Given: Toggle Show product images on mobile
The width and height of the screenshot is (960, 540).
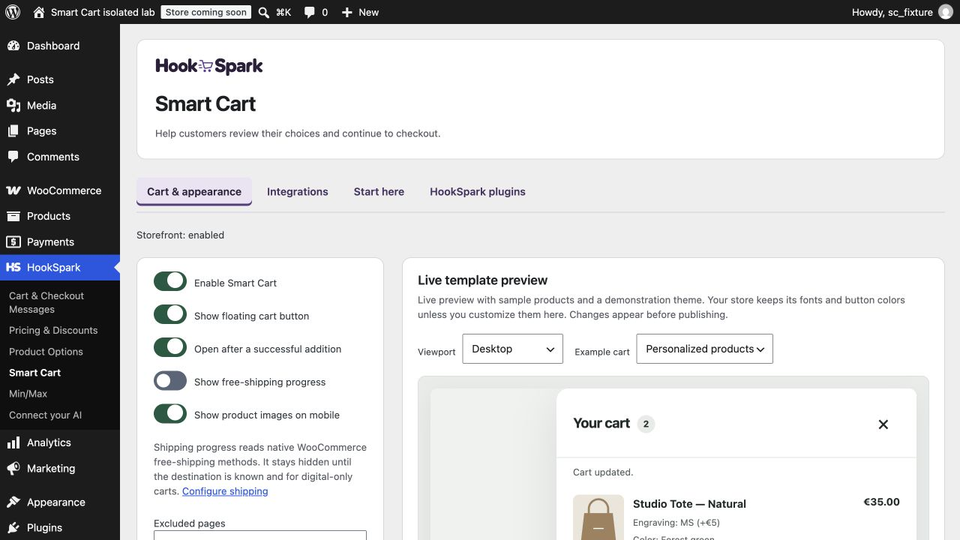Looking at the screenshot, I should tap(170, 414).
